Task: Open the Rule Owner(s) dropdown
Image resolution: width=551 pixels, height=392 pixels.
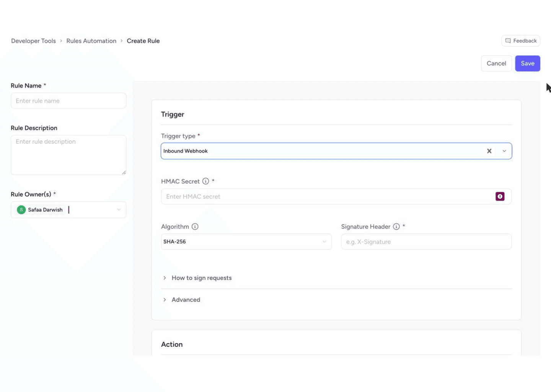Action: (119, 210)
